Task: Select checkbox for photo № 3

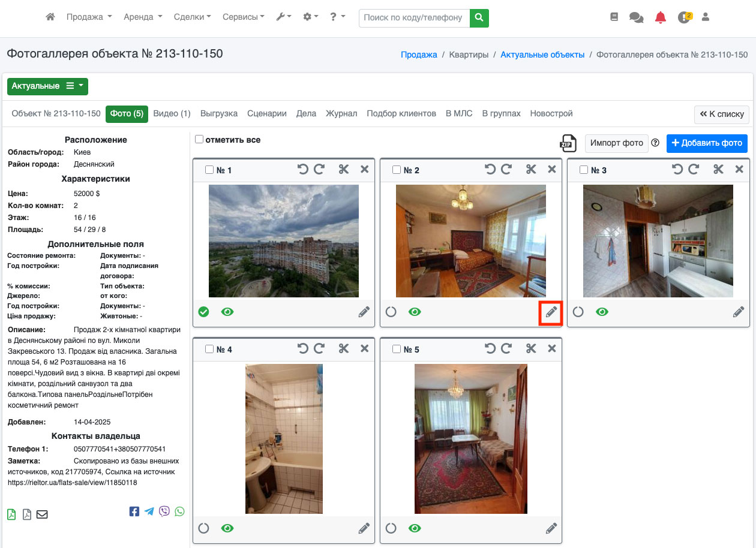Action: [584, 170]
